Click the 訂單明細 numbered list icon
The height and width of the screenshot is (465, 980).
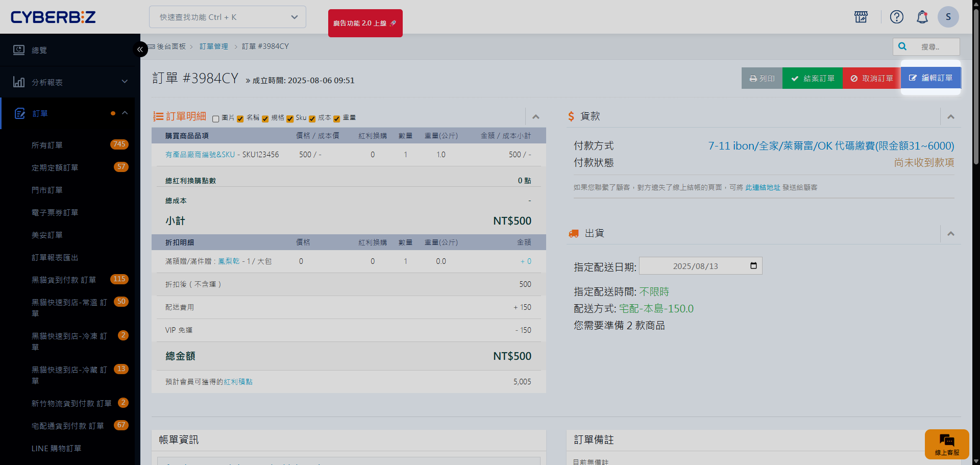158,116
